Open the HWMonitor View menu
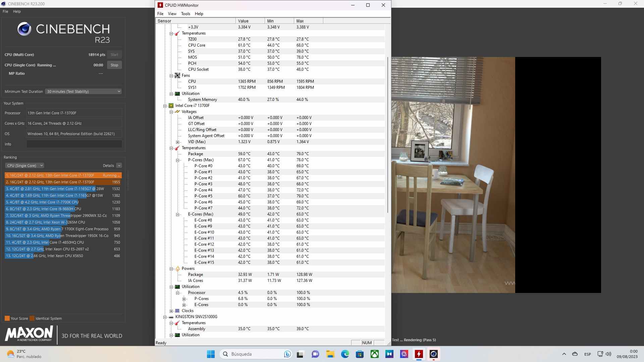The width and height of the screenshot is (644, 362). tap(172, 14)
